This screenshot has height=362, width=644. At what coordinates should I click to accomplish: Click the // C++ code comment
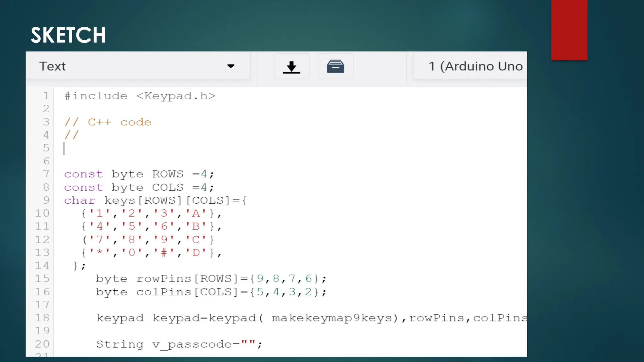point(108,122)
